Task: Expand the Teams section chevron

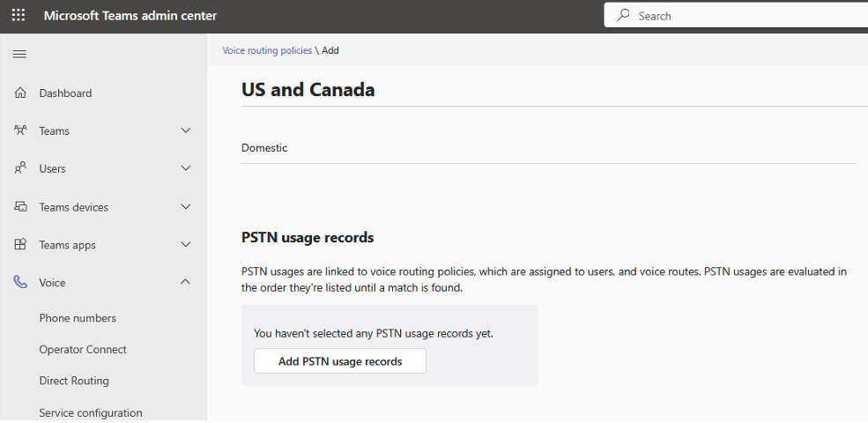Action: (x=185, y=130)
